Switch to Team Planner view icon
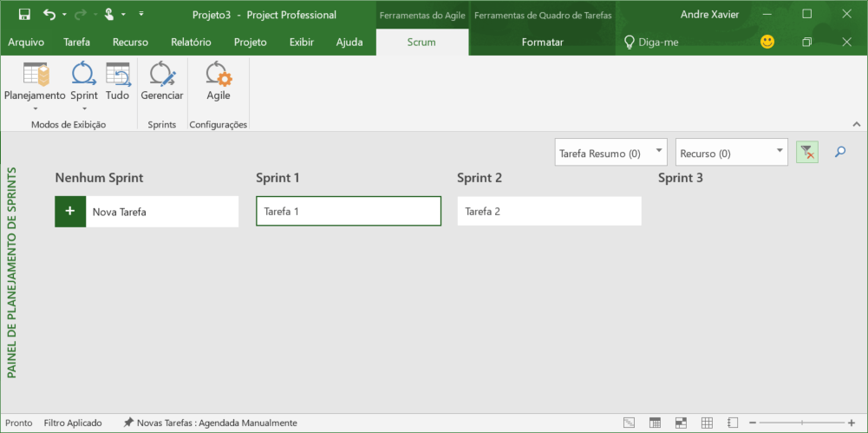 (681, 423)
